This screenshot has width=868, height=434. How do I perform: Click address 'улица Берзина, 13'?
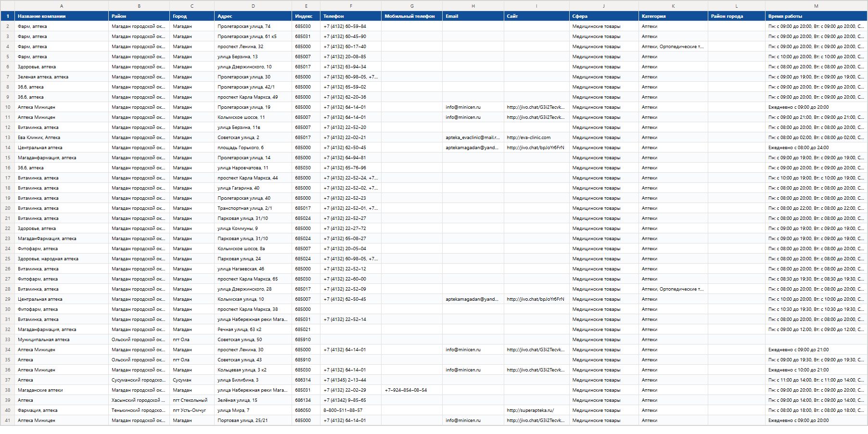click(x=253, y=57)
